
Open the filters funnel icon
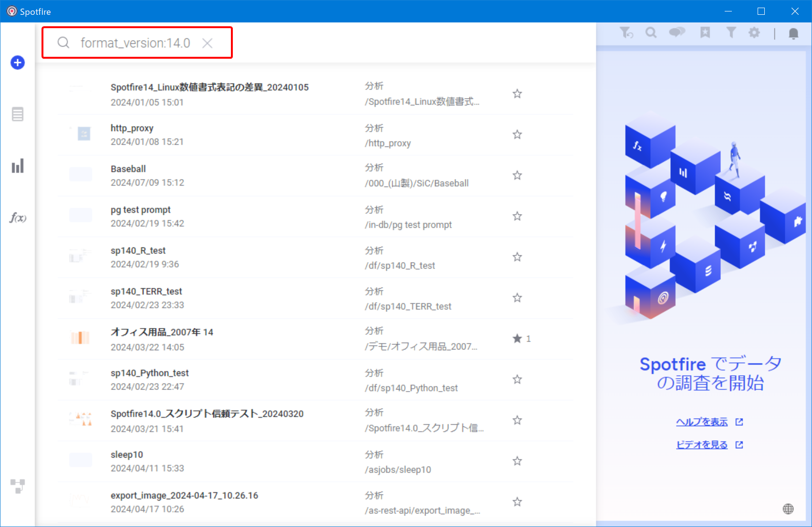[731, 32]
